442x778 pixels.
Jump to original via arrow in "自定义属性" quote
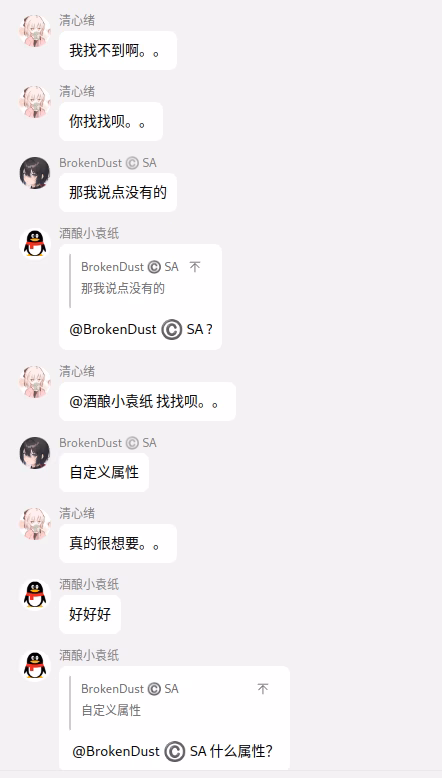click(263, 689)
